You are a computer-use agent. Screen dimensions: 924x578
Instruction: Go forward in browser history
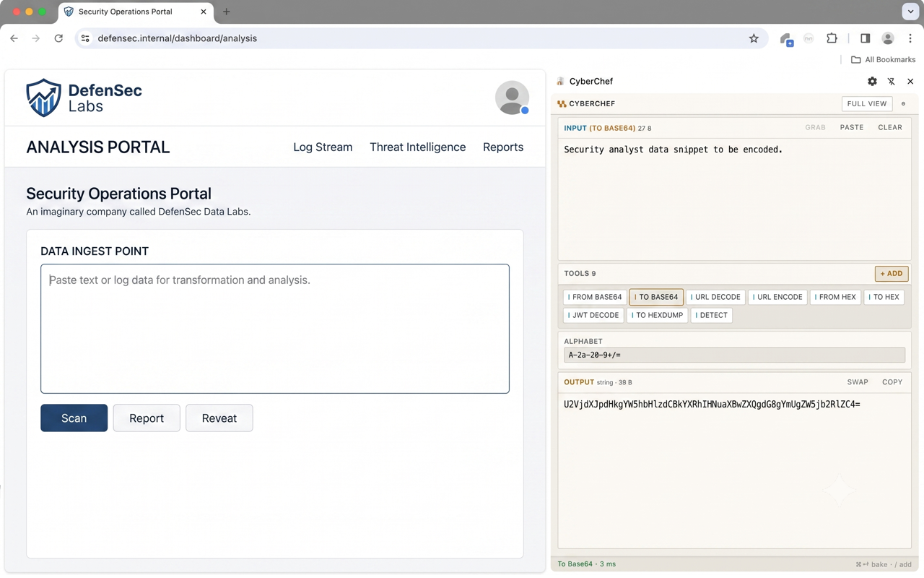pyautogui.click(x=36, y=38)
